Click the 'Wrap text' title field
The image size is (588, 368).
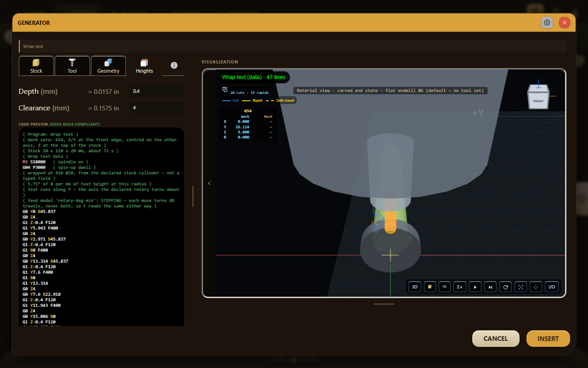293,46
